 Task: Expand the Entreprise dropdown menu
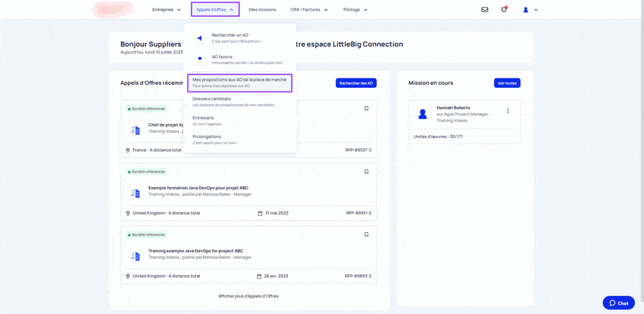166,10
